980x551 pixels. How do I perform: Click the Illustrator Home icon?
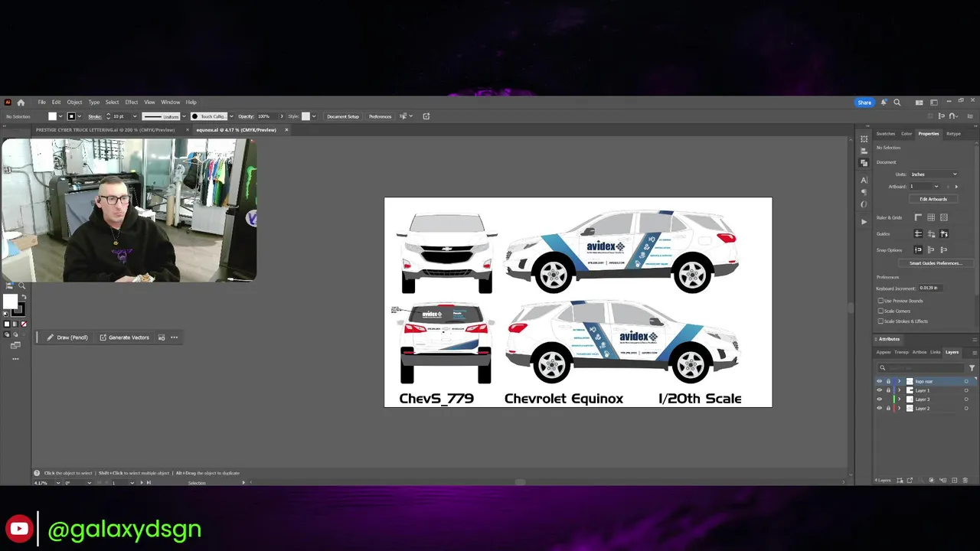[x=21, y=102]
